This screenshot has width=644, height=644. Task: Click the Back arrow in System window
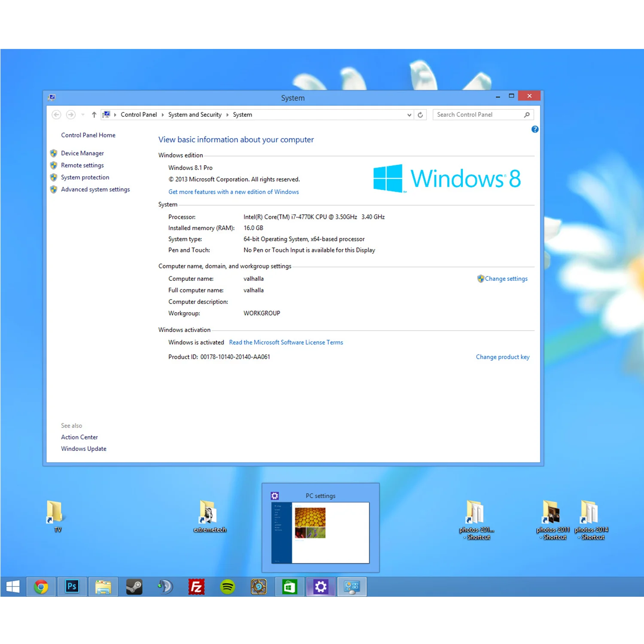[56, 115]
